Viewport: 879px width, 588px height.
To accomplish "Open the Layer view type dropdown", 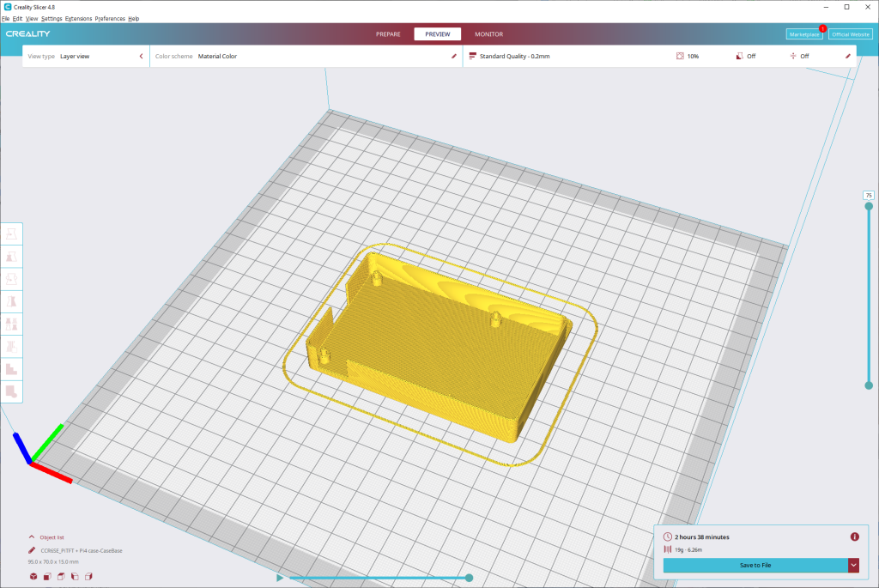I will tap(87, 56).
